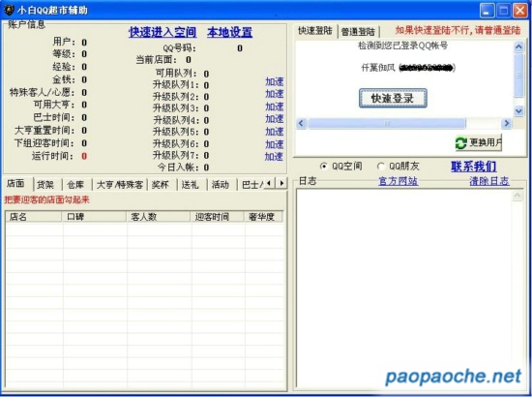Sort by the 奢华度 column header
Screen dimensions: 532x397
point(263,217)
